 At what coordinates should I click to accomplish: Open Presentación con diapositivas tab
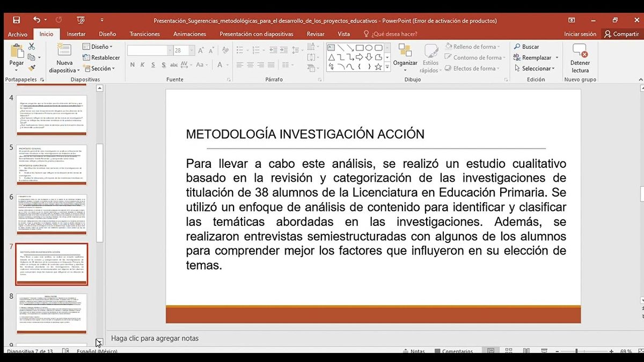tap(257, 34)
